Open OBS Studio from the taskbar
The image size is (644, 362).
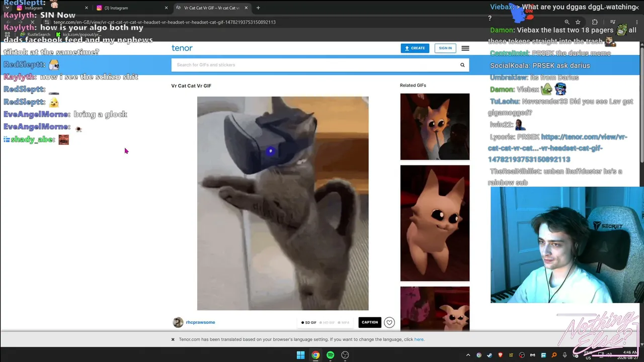click(345, 355)
